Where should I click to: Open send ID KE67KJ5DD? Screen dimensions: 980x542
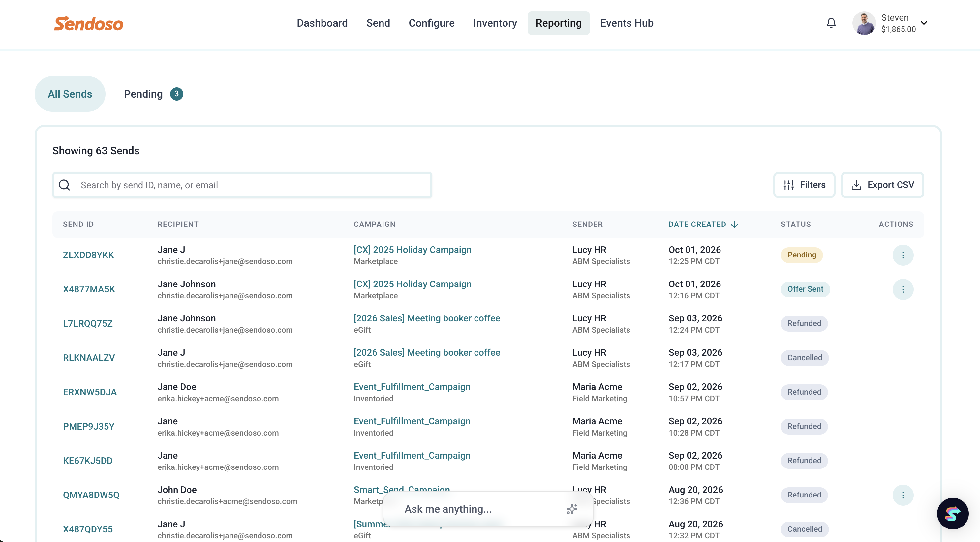pos(88,461)
